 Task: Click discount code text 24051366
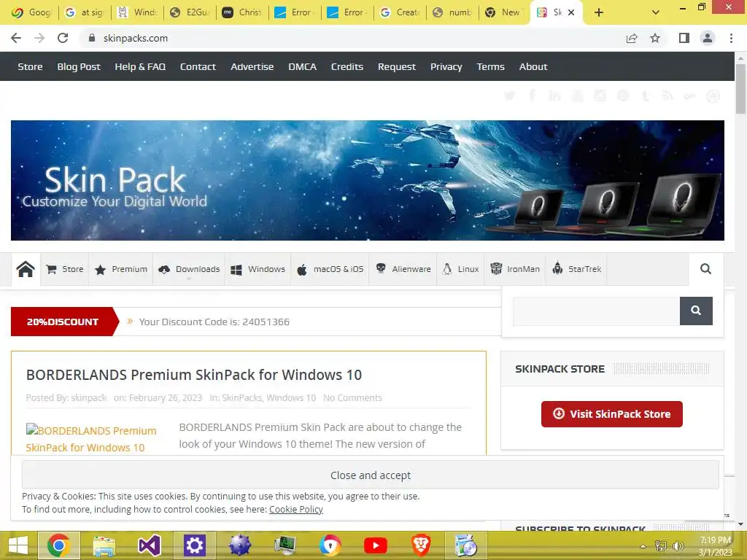(x=266, y=322)
